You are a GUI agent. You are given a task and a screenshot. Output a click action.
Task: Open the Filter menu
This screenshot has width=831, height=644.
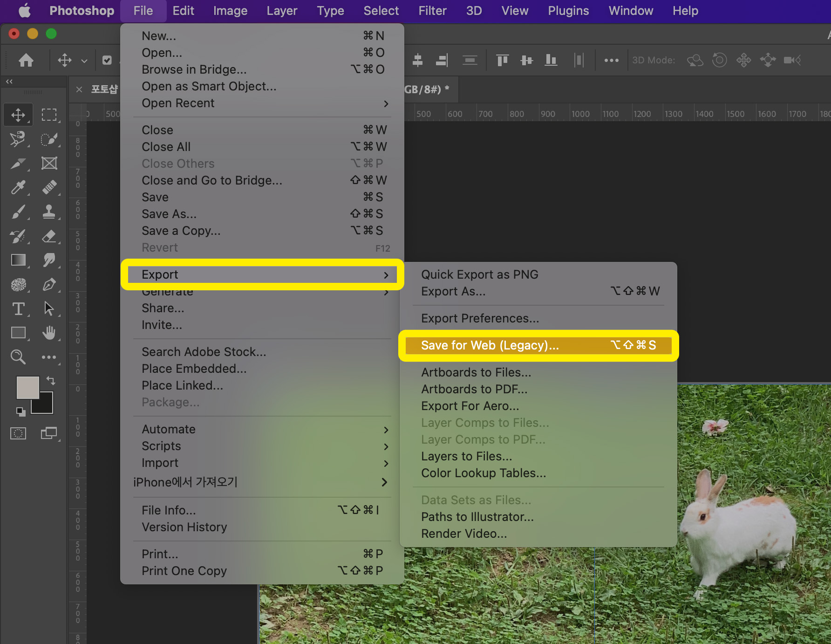point(432,11)
